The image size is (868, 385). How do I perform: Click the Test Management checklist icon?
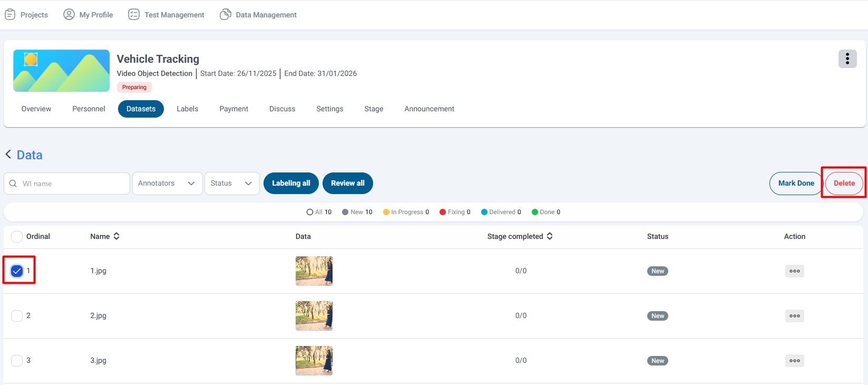click(134, 15)
